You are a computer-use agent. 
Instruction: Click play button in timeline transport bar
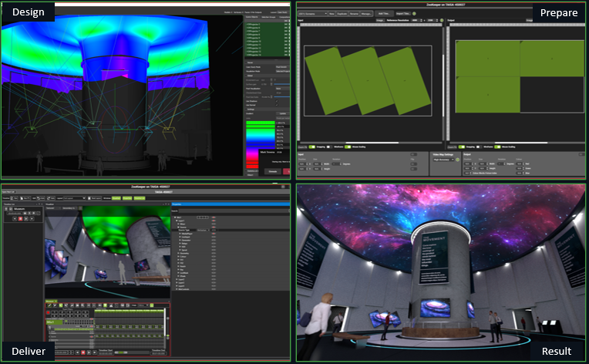89,352
